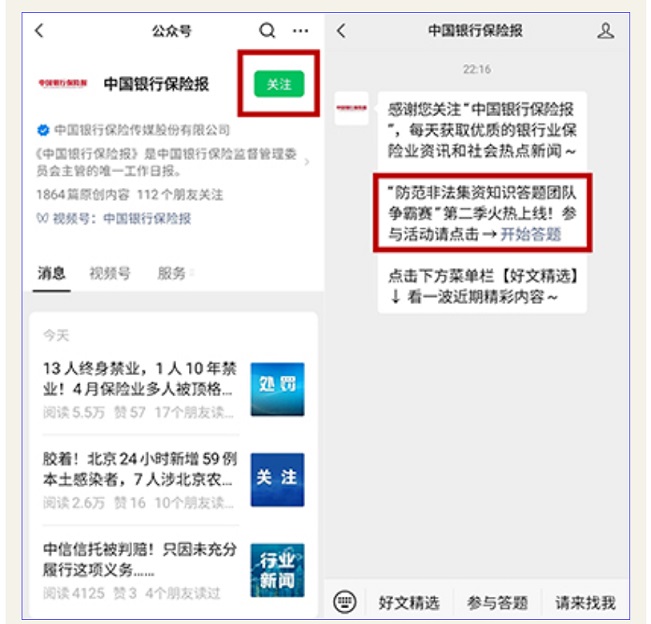Click the 中国银行保险报 logo avatar in chat
This screenshot has height=624, width=651.
coord(351,108)
